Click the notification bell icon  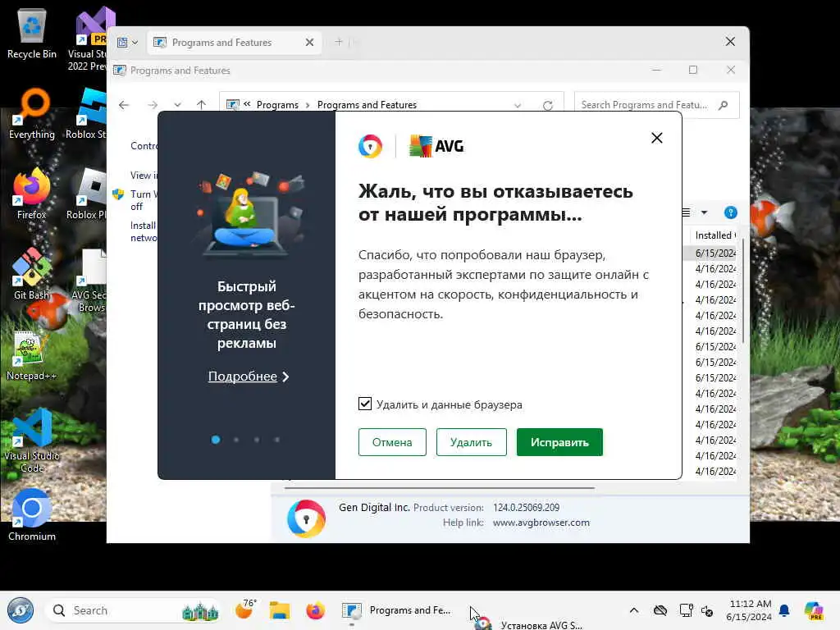[x=784, y=610]
